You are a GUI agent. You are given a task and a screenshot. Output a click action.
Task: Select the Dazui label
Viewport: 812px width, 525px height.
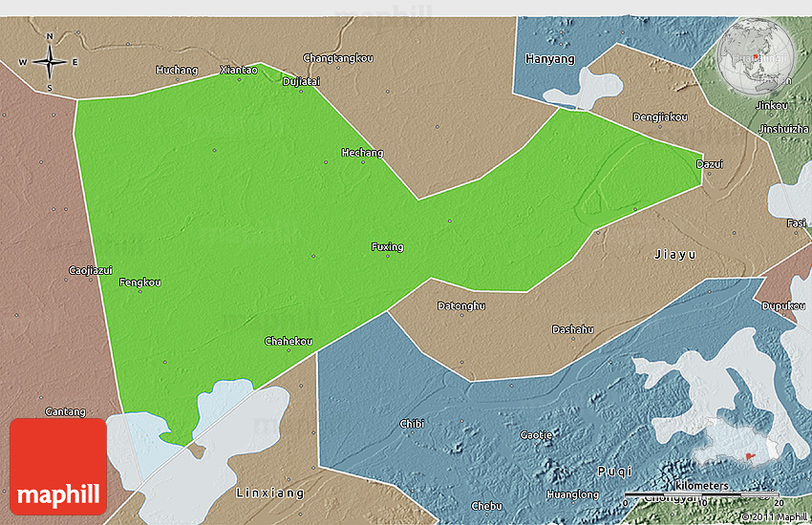(x=709, y=164)
